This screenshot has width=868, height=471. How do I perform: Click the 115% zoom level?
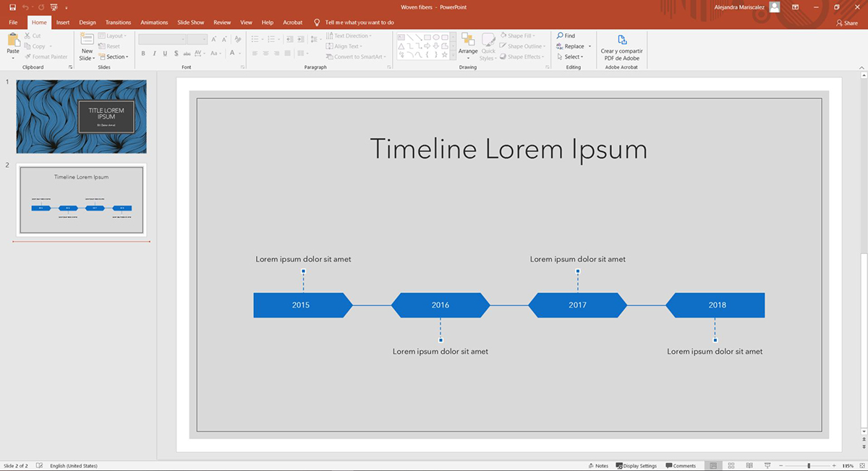pos(849,466)
